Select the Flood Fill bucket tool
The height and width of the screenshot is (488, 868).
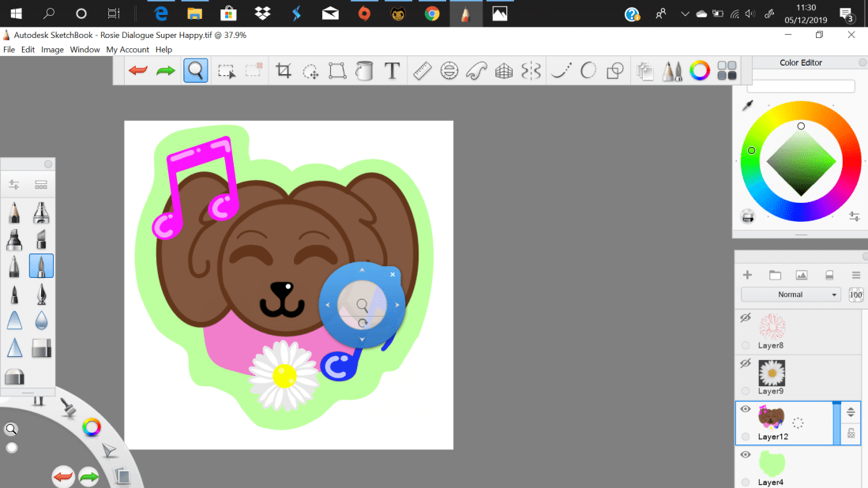point(364,71)
